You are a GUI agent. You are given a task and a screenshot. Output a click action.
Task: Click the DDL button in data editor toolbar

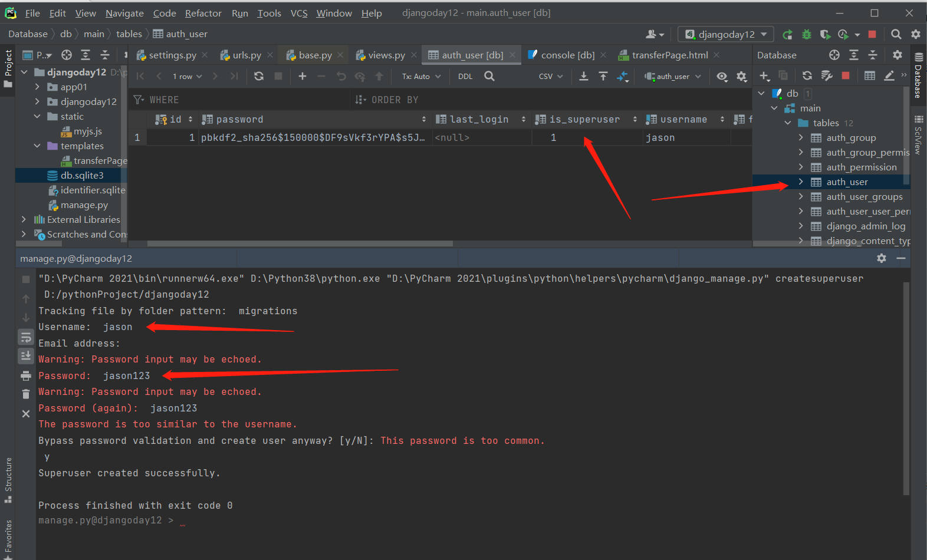(x=465, y=76)
